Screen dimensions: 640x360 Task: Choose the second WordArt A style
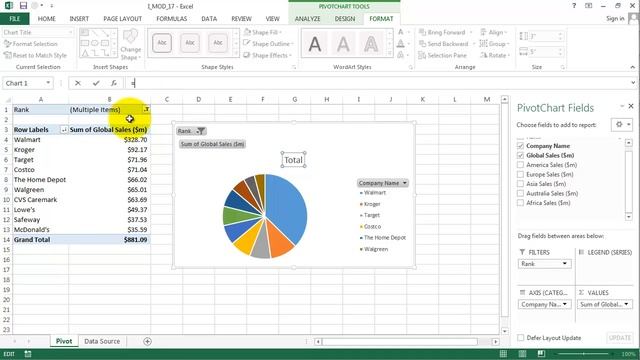click(x=343, y=44)
